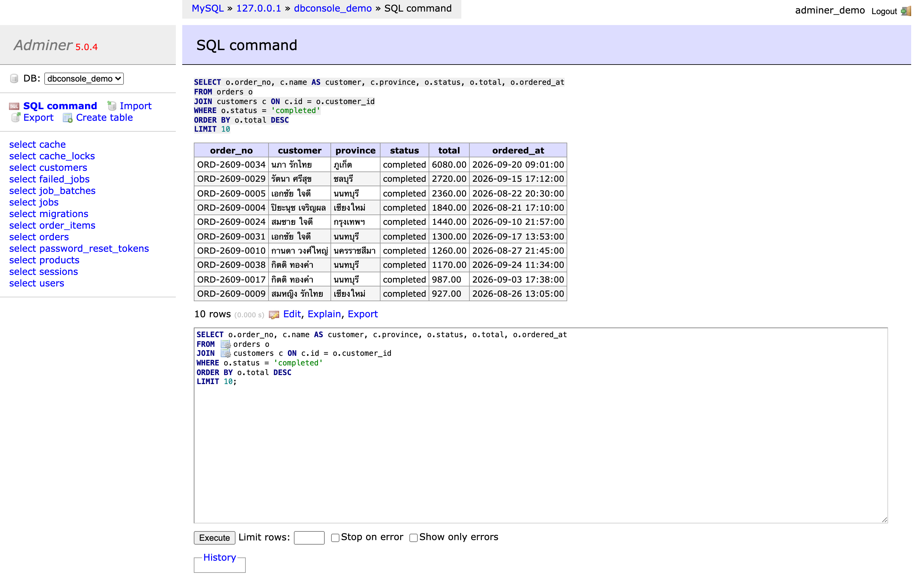Click the Export link below results
924x578 pixels.
point(362,314)
